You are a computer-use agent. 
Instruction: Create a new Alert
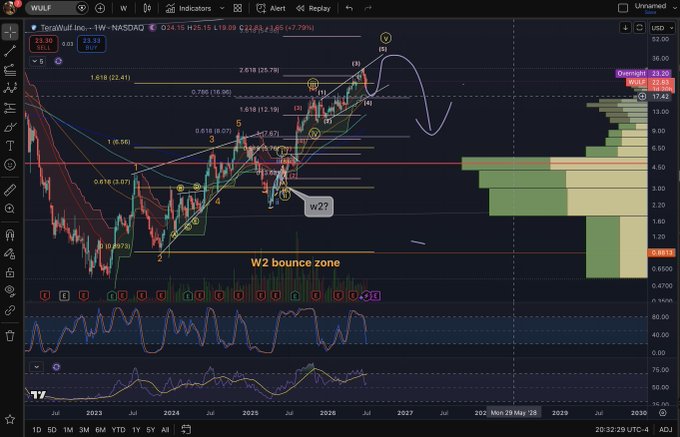271,8
